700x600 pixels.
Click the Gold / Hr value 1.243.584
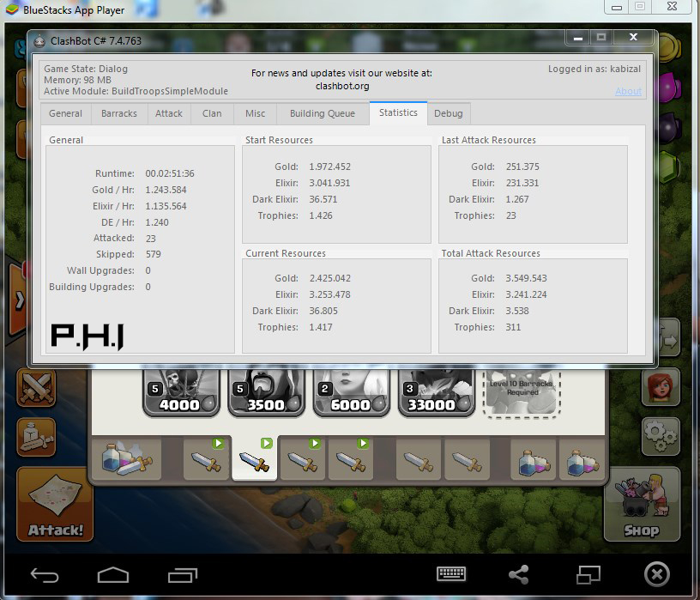pyautogui.click(x=166, y=190)
